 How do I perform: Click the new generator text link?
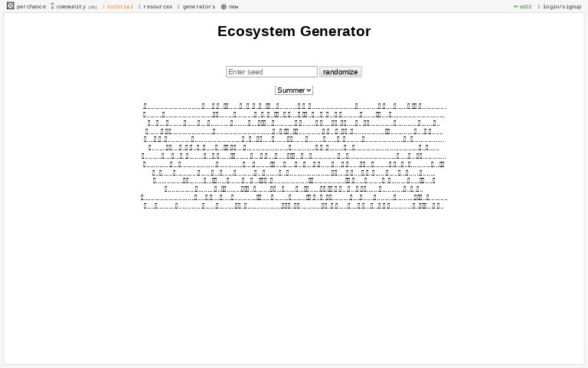tap(234, 7)
